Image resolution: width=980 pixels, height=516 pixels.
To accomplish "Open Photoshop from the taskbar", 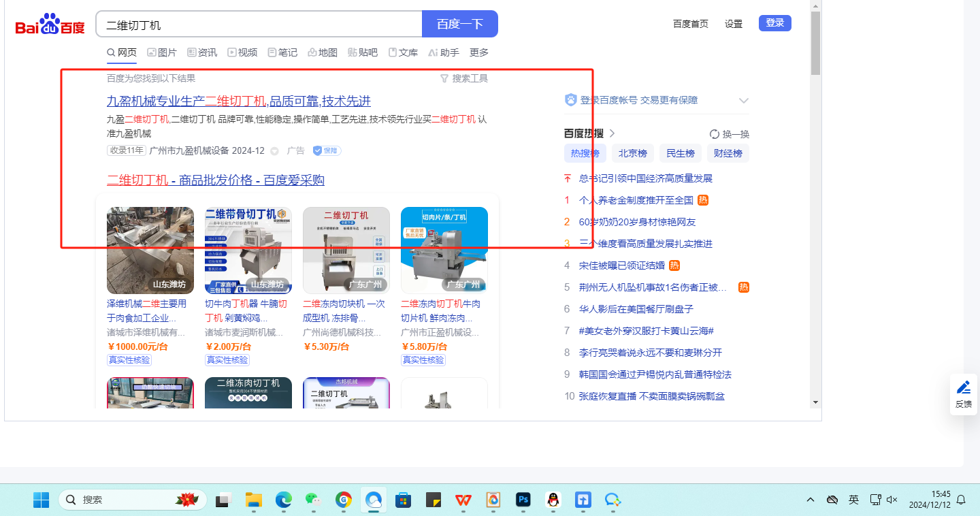I will (x=523, y=500).
